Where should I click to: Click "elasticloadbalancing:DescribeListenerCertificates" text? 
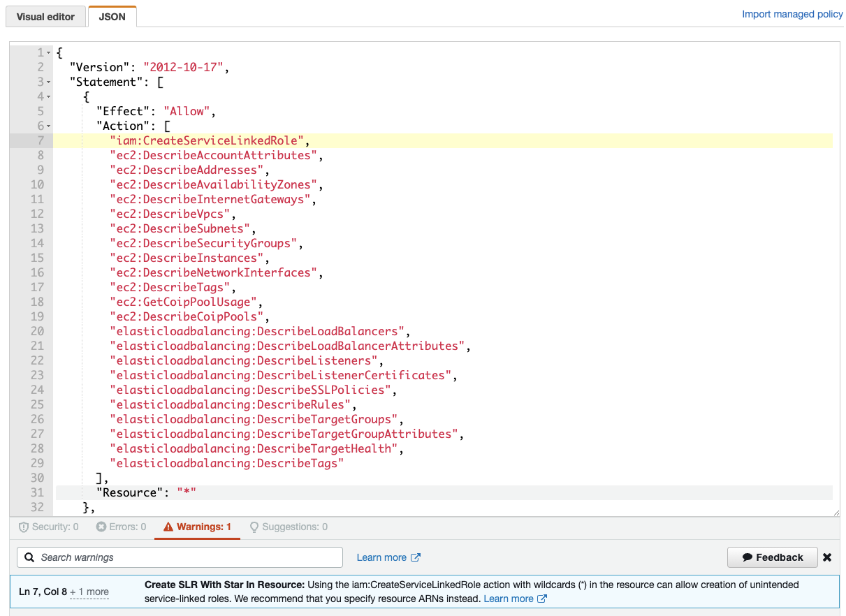(281, 376)
